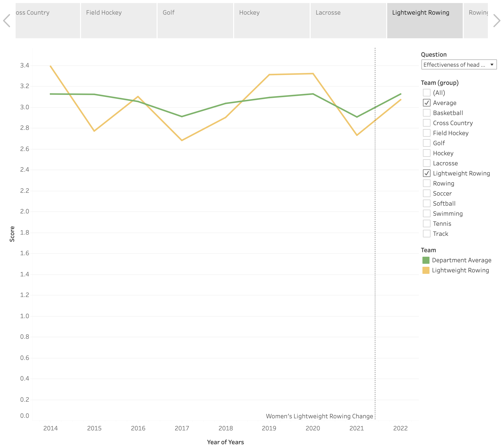Open the Question dropdown arrow
The width and height of the screenshot is (503, 448).
[x=492, y=65]
